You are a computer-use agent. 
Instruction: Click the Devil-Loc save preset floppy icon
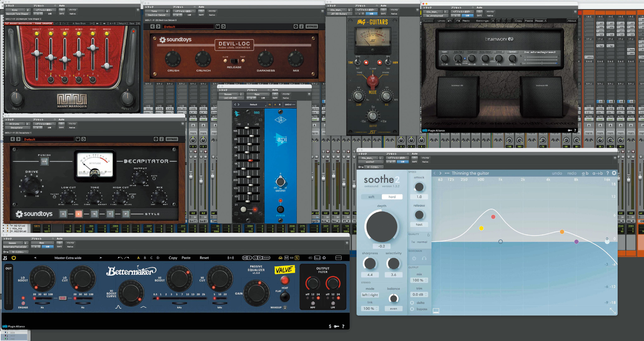[218, 26]
